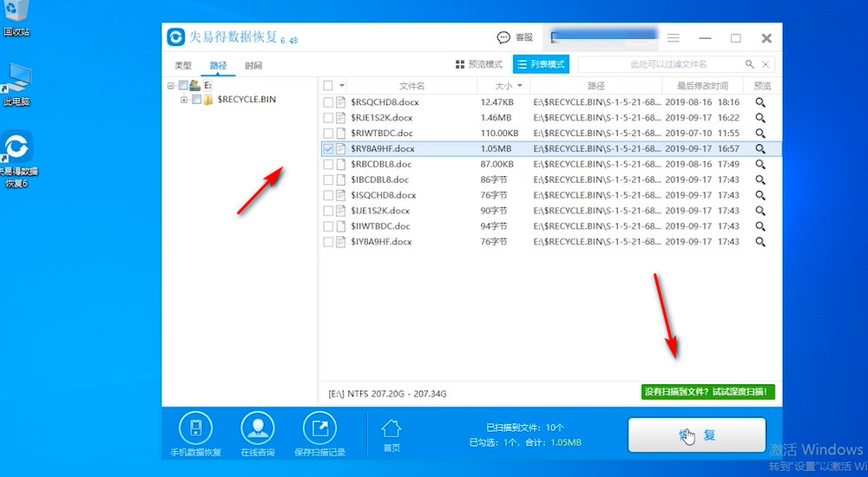Switch to the 路径 tab
The width and height of the screenshot is (868, 477).
[x=218, y=65]
